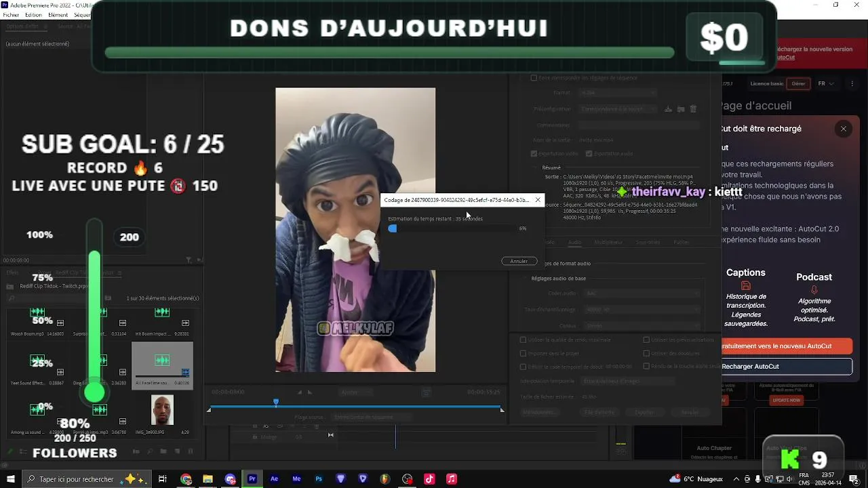Enable 'Importer dans le projet' checkbox
Image resolution: width=868 pixels, height=488 pixels.
(523, 353)
